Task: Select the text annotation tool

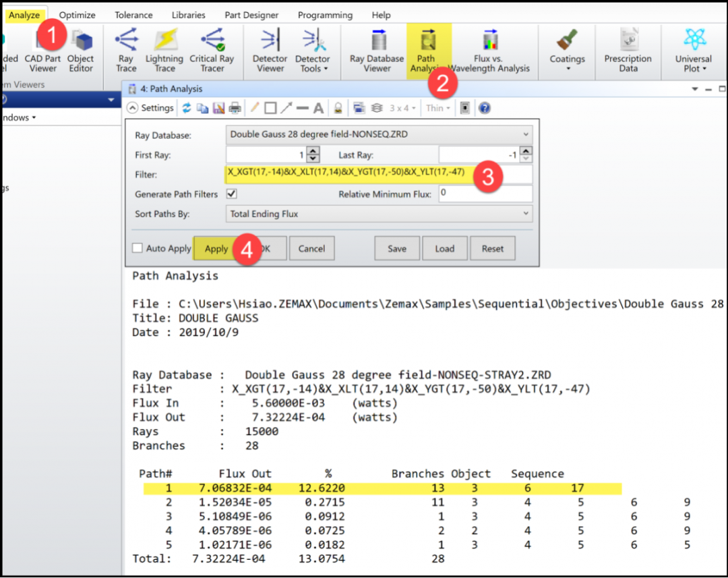Action: 318,109
